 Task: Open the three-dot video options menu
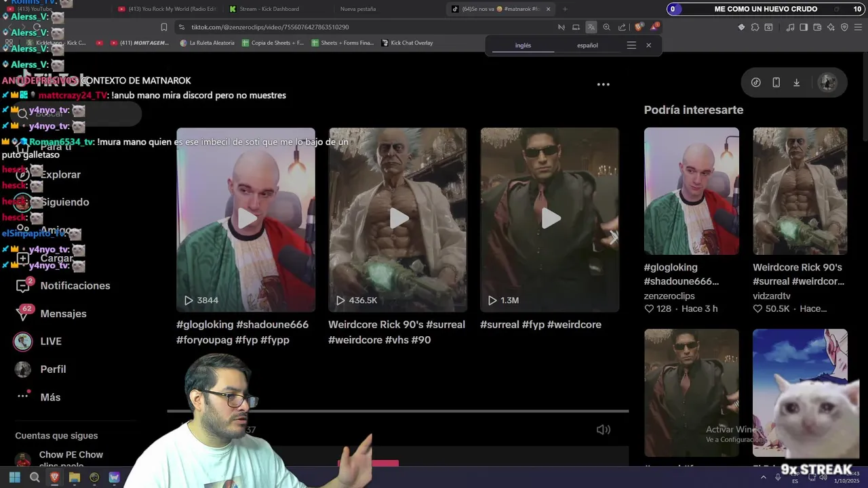(603, 84)
